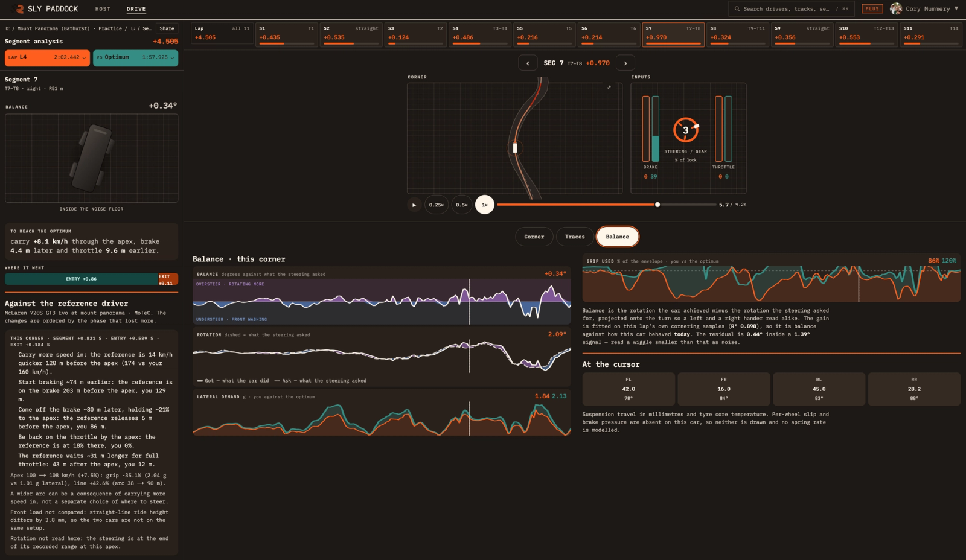Click the Throttle input bars
The height and width of the screenshot is (560, 966).
(723, 129)
